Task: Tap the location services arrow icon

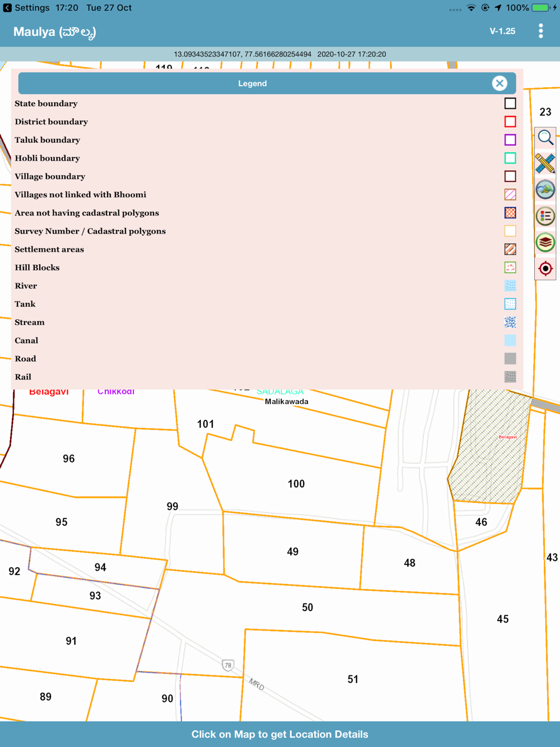Action: click(x=498, y=8)
